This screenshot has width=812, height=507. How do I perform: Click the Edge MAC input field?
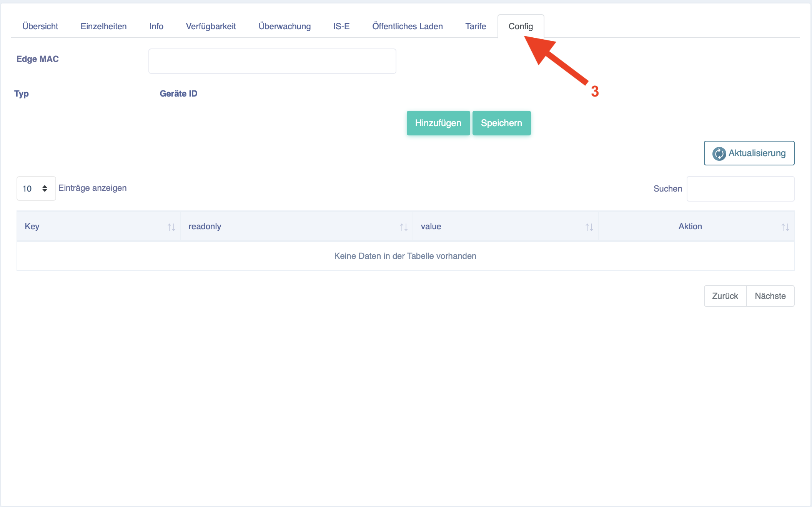272,61
